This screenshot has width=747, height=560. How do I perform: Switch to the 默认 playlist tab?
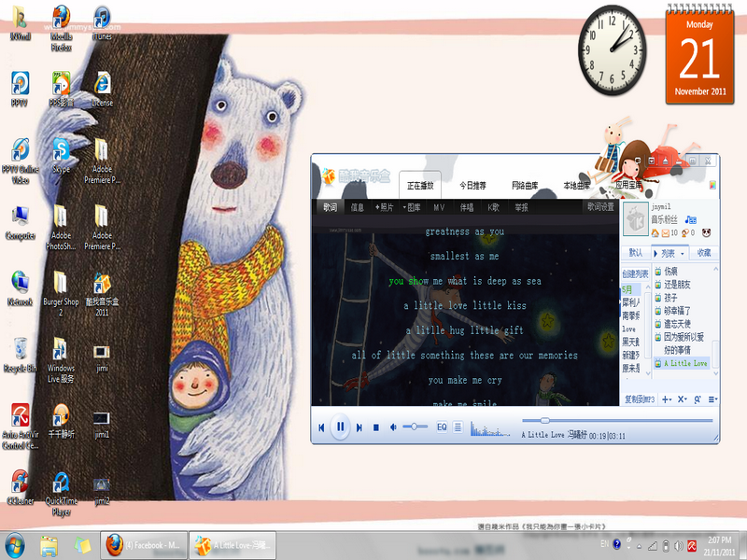[636, 252]
